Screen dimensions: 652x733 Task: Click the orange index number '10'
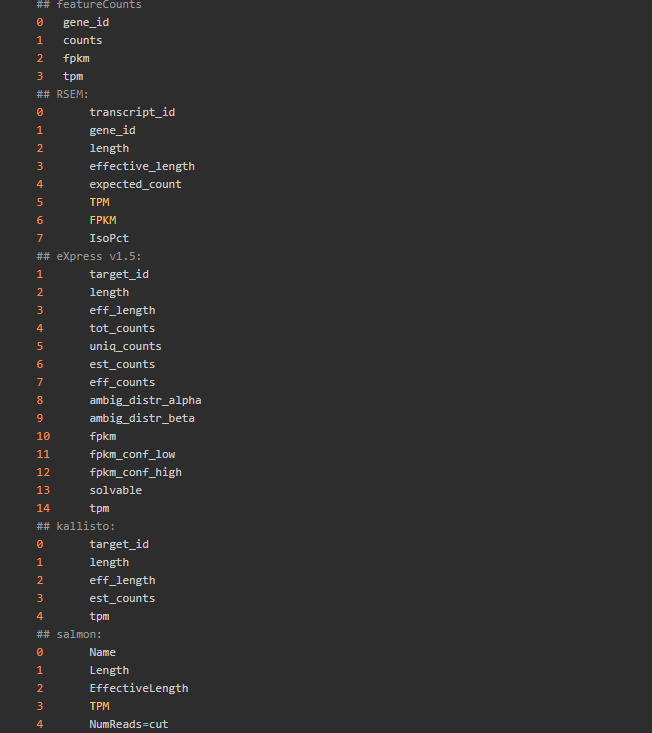(x=43, y=437)
